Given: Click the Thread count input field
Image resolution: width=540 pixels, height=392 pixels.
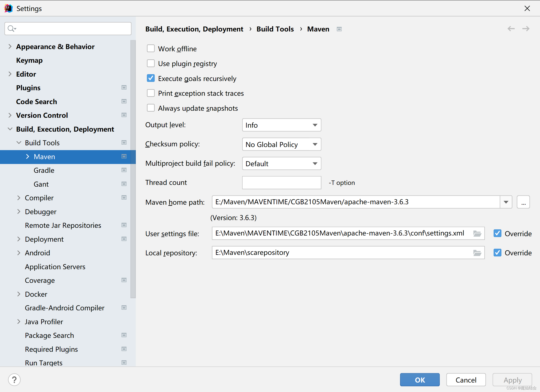Looking at the screenshot, I should pos(282,183).
